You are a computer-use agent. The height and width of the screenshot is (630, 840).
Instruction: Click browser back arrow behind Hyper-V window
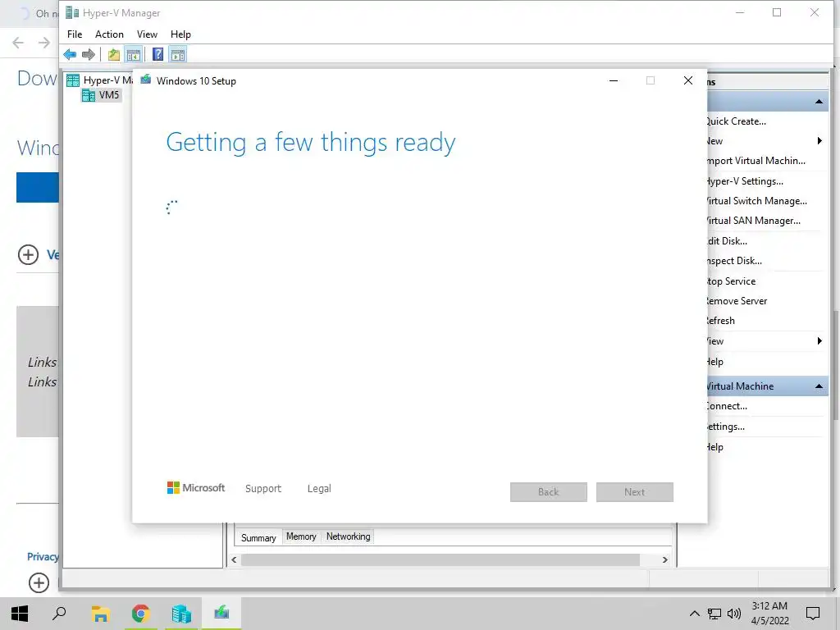pos(18,43)
